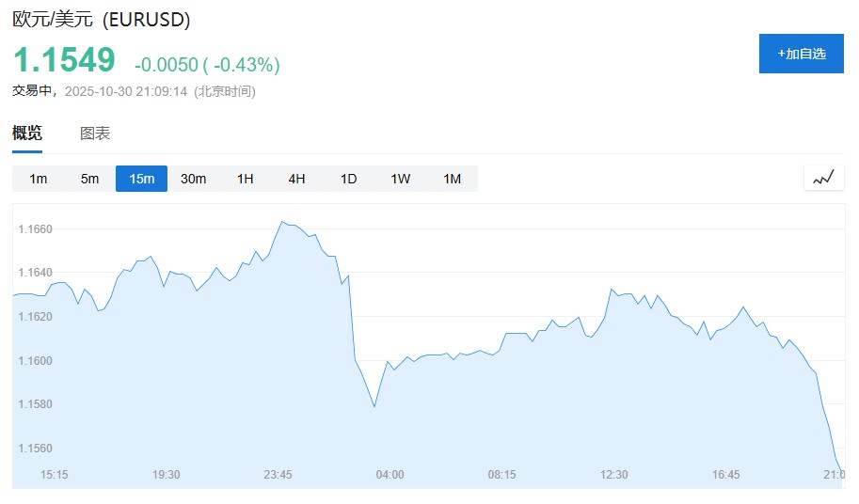Image resolution: width=859 pixels, height=504 pixels.
Task: Set the interval to 1H
Action: click(245, 179)
